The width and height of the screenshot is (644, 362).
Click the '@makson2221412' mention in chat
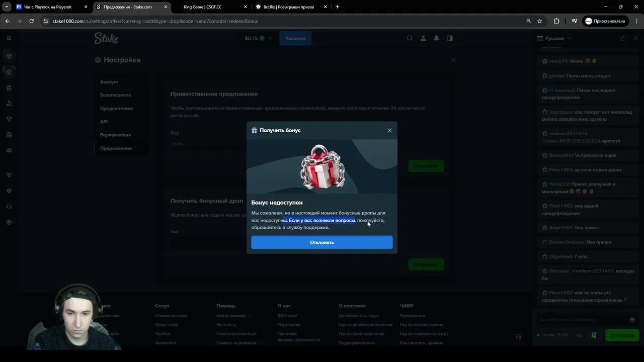click(593, 271)
